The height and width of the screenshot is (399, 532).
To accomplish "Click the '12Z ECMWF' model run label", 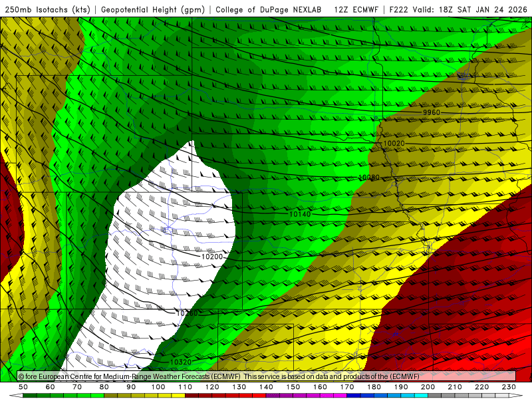I will coord(356,10).
